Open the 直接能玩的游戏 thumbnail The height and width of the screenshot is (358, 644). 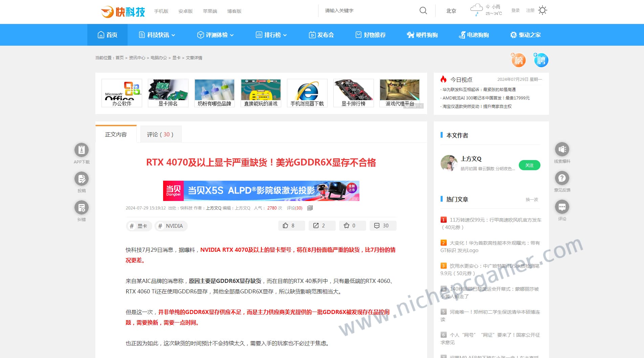point(261,93)
